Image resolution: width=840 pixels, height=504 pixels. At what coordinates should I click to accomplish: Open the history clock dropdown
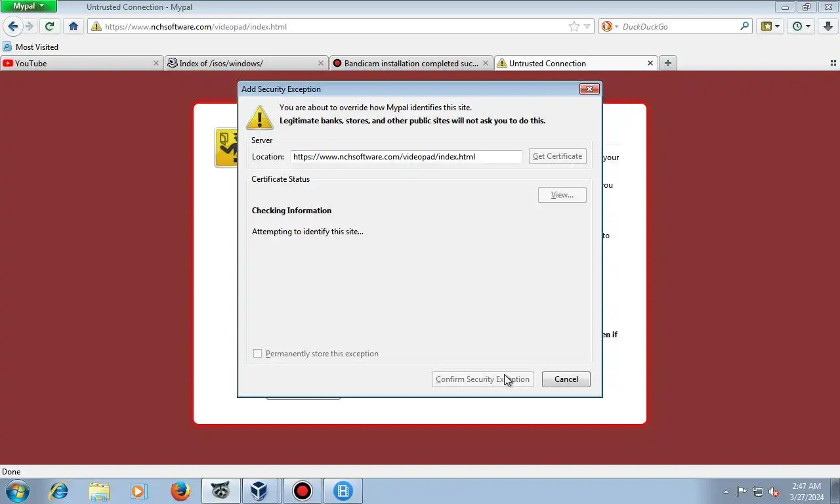click(x=801, y=26)
